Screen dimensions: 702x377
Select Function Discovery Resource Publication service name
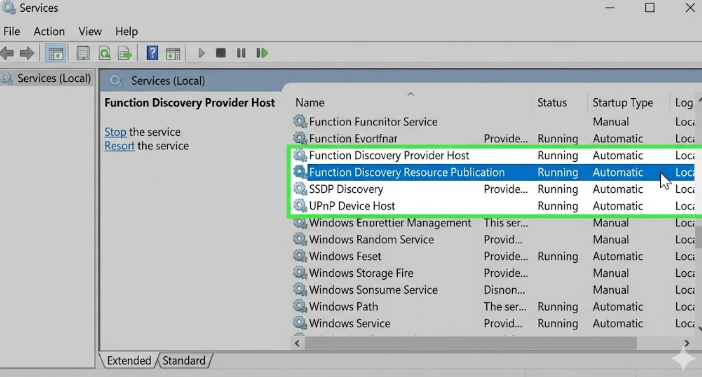point(407,172)
